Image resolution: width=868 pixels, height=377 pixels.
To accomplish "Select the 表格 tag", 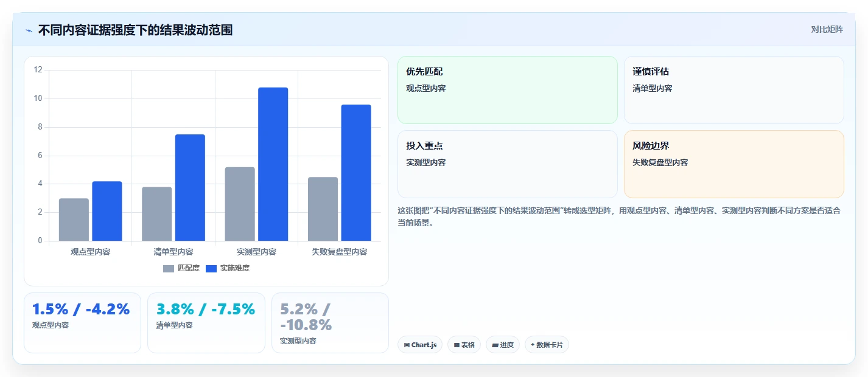I will pos(464,345).
